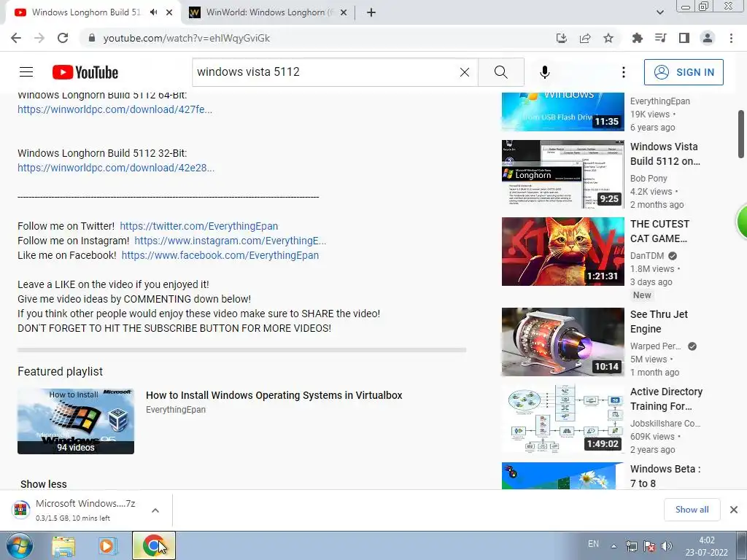Open the clock showing 4:02
This screenshot has width=747, height=560.
pyautogui.click(x=706, y=546)
